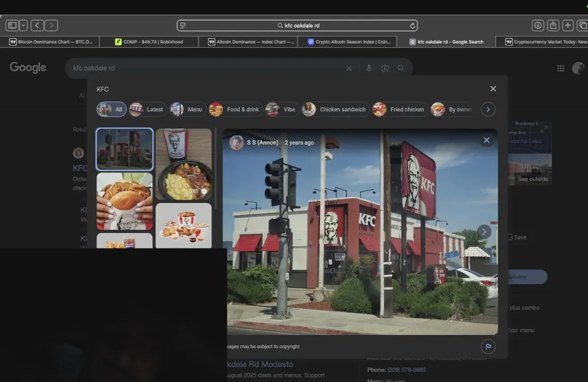
Task: Add a new tab with plus button
Action: [568, 25]
